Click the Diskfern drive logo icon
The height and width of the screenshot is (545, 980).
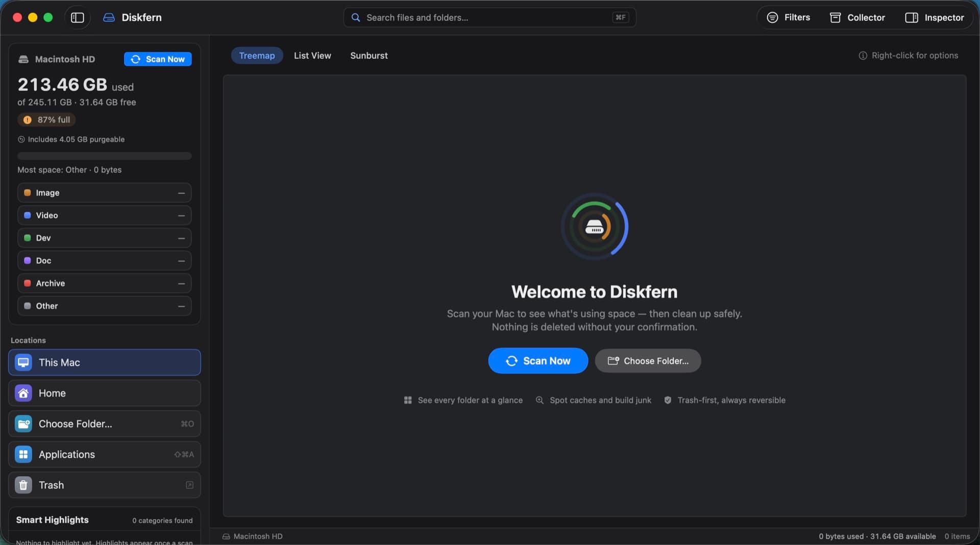(x=109, y=17)
